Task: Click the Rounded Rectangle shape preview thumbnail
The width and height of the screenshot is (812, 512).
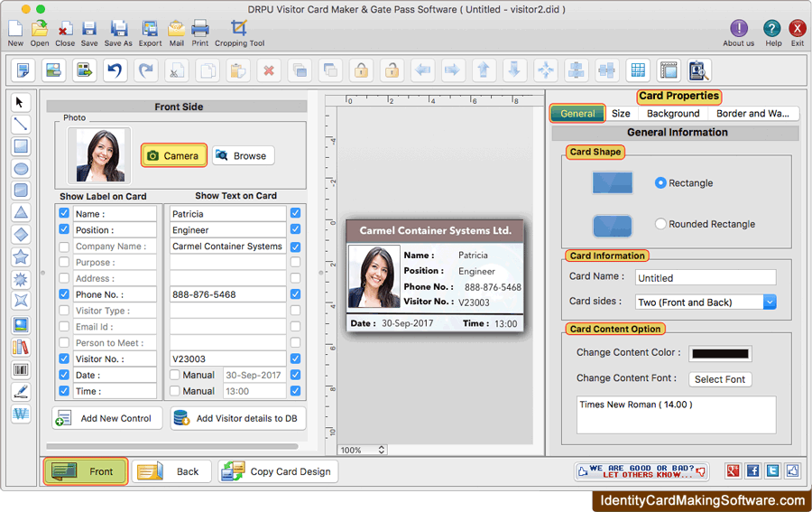Action: coord(612,226)
